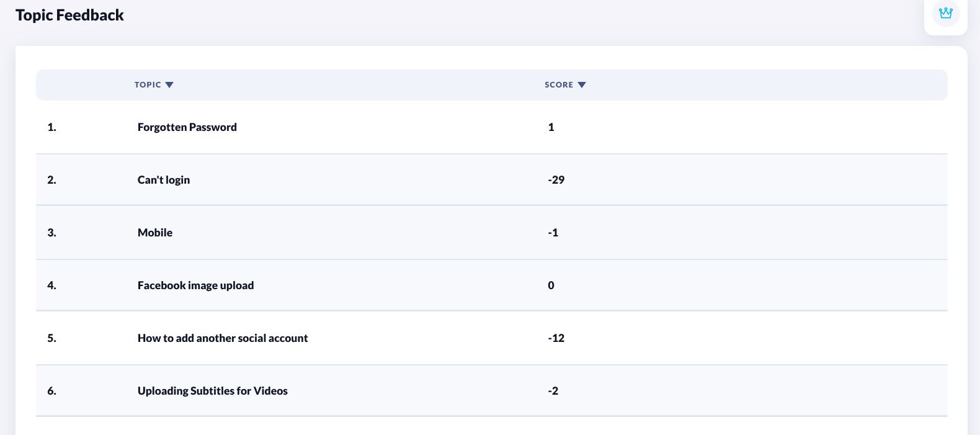
Task: Select the Uploading Subtitles for Videos topic
Action: 212,391
